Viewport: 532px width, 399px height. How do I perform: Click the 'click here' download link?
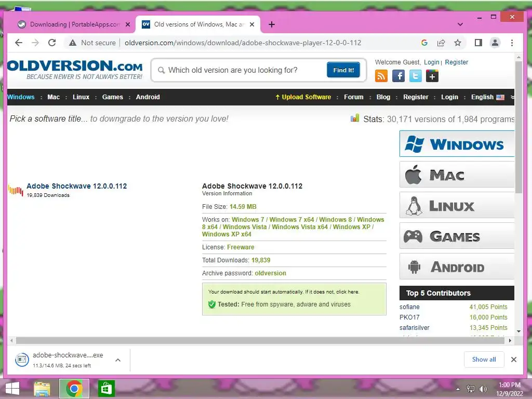point(348,292)
